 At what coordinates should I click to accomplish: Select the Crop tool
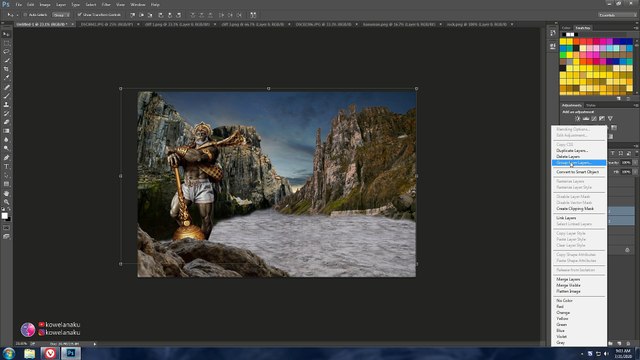point(6,69)
